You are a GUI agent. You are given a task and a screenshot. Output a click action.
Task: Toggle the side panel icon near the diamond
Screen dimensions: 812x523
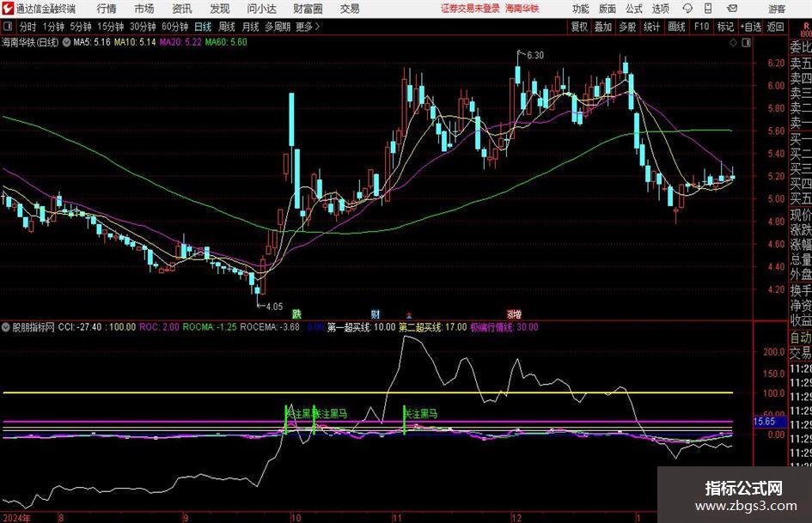pyautogui.click(x=746, y=42)
